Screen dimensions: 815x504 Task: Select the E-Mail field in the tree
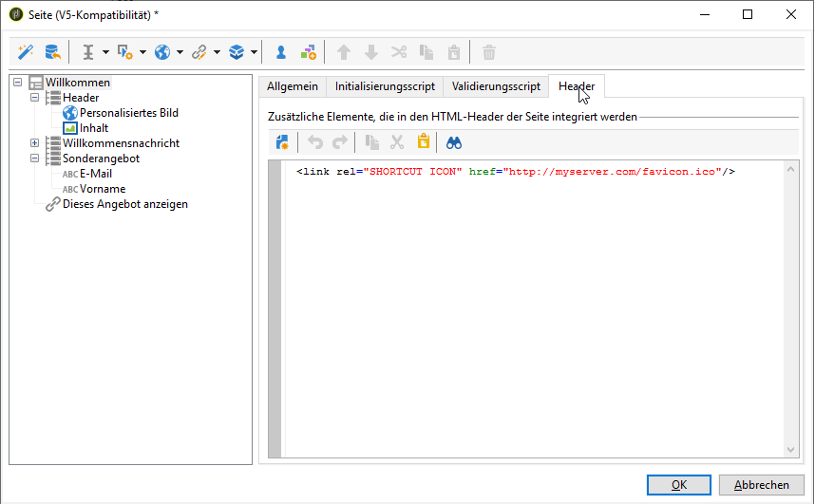click(x=96, y=174)
